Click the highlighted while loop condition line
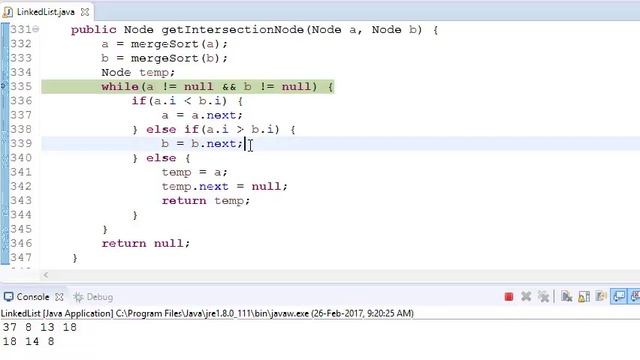 tap(188, 87)
